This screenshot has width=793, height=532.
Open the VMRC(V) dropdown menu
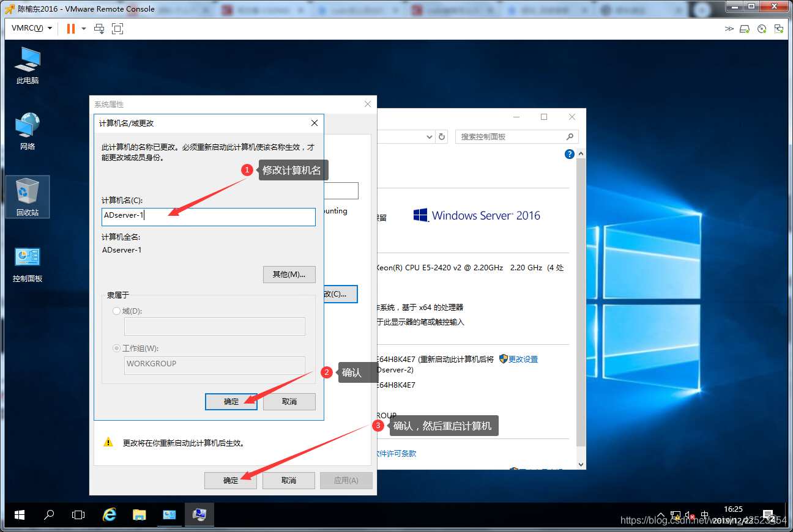tap(32, 29)
